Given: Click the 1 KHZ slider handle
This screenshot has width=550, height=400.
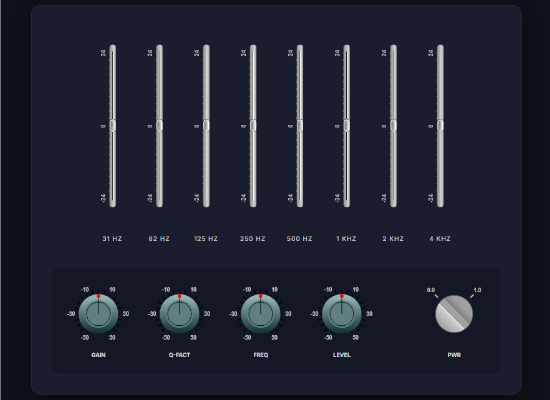Looking at the screenshot, I should 347,126.
